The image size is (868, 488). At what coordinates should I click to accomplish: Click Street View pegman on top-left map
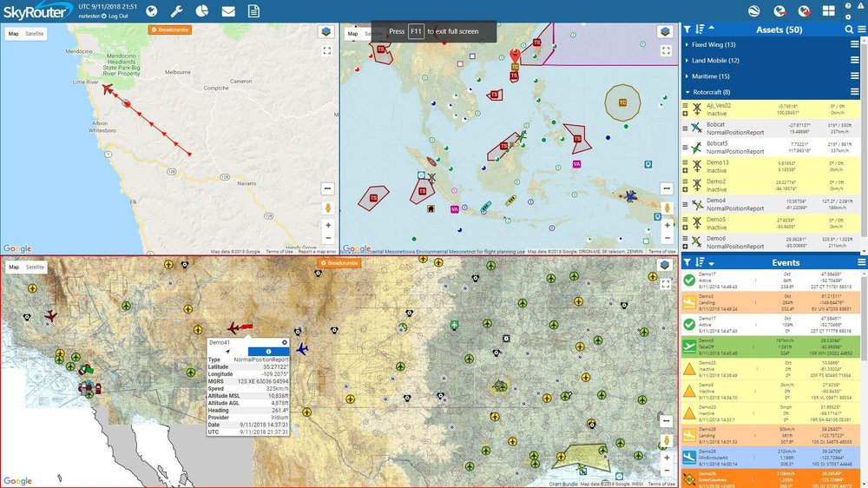328,208
